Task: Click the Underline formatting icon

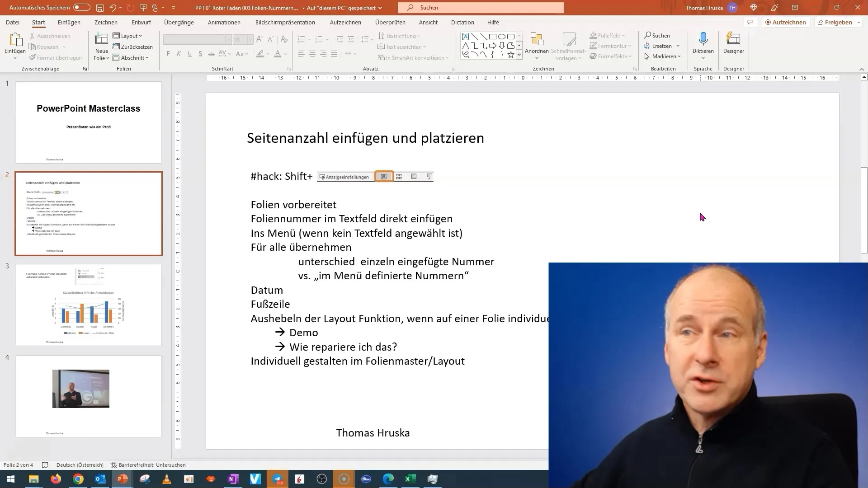Action: 189,54
